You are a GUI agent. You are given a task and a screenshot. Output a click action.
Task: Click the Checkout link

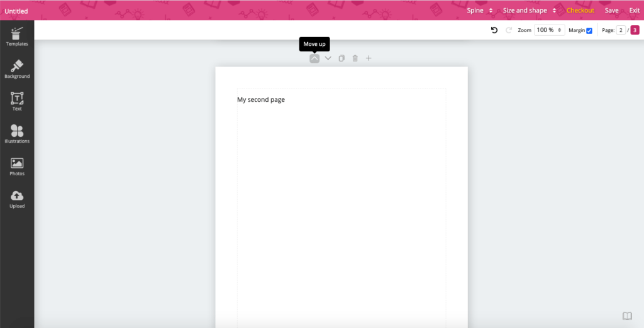(580, 10)
